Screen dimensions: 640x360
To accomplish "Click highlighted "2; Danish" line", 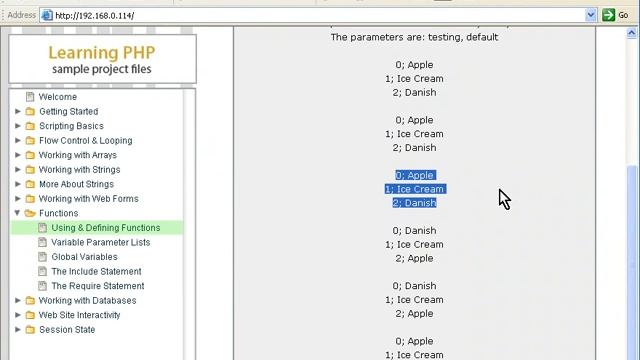I will tap(414, 203).
